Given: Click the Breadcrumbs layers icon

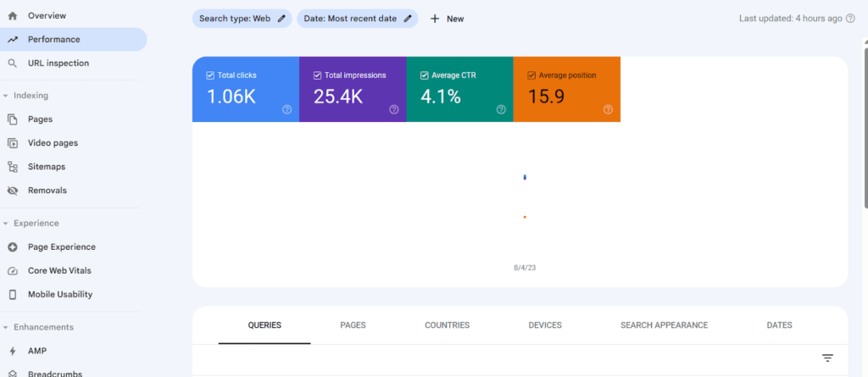Looking at the screenshot, I should [x=12, y=374].
